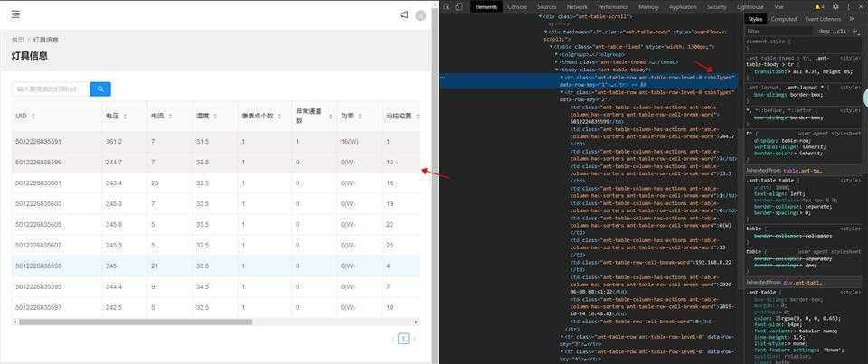Switch to the Computed styles tab
Screen dimensions: 868x364
pos(784,19)
